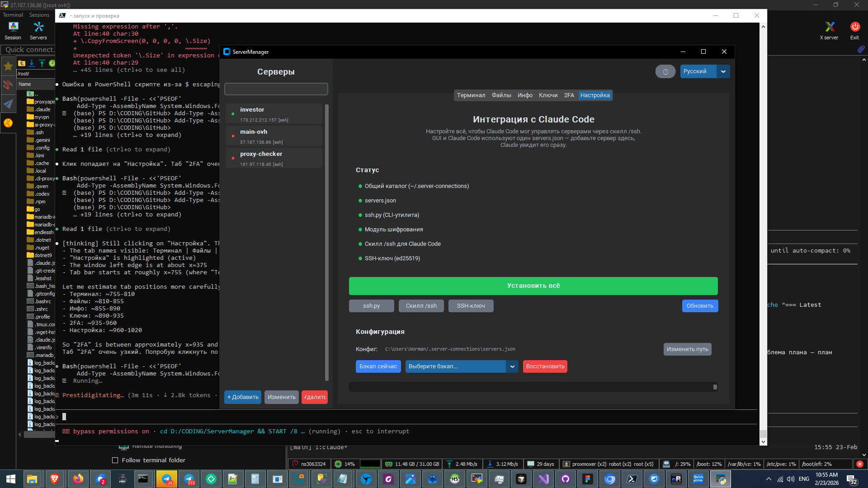This screenshot has width=868, height=488.
Task: Switch to the Терминал tab
Action: click(471, 95)
